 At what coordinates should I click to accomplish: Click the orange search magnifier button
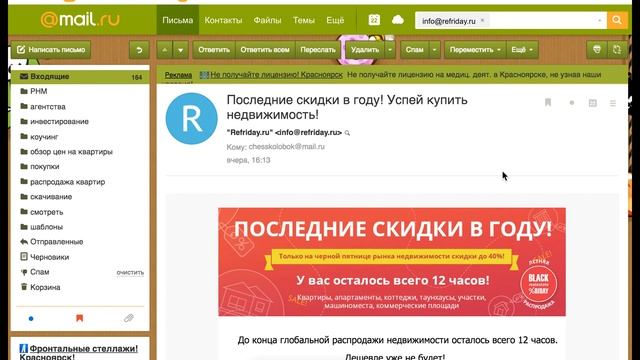617,20
